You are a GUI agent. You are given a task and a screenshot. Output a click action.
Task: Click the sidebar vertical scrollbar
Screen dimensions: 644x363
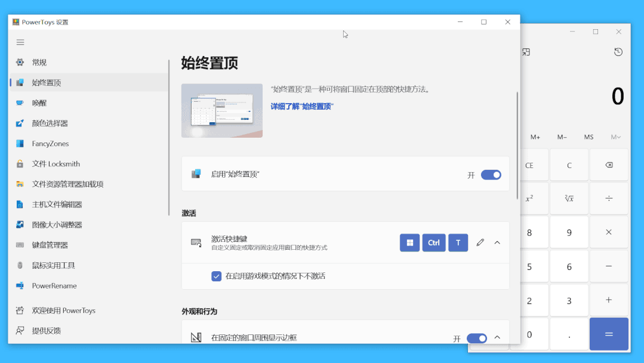[169, 138]
